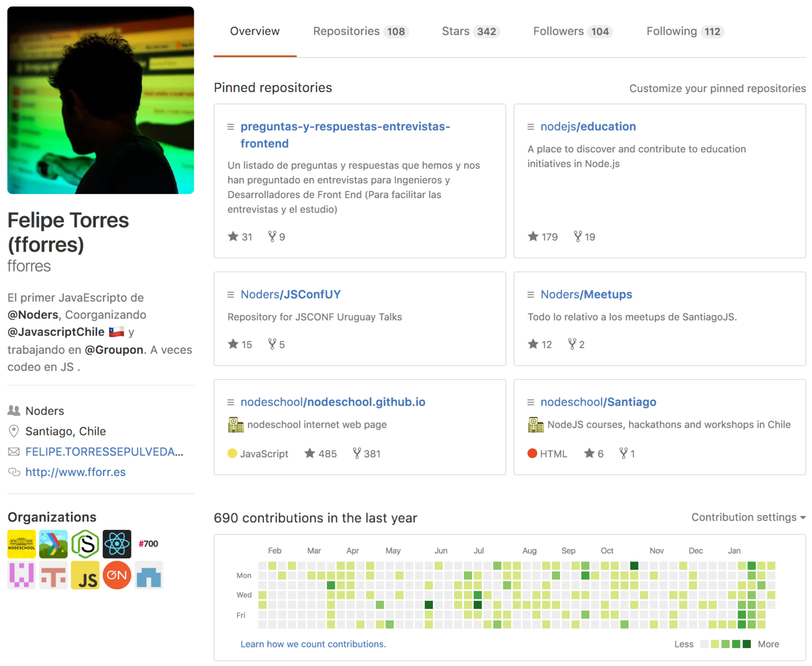Grab the reorder handle of Noders/JSConfUY
This screenshot has height=666, width=812.
[230, 295]
